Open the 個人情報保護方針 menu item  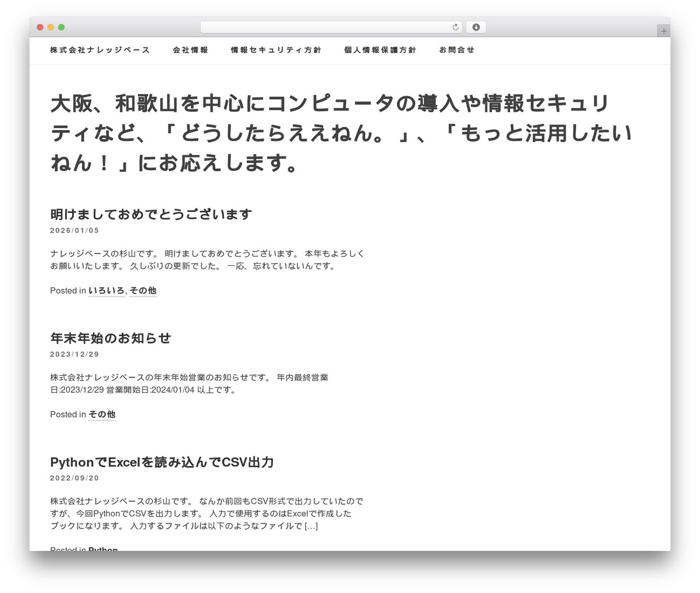click(x=380, y=50)
